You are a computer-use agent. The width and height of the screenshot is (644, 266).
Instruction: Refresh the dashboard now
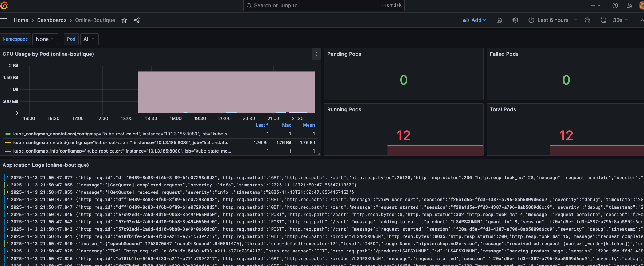[x=604, y=20]
